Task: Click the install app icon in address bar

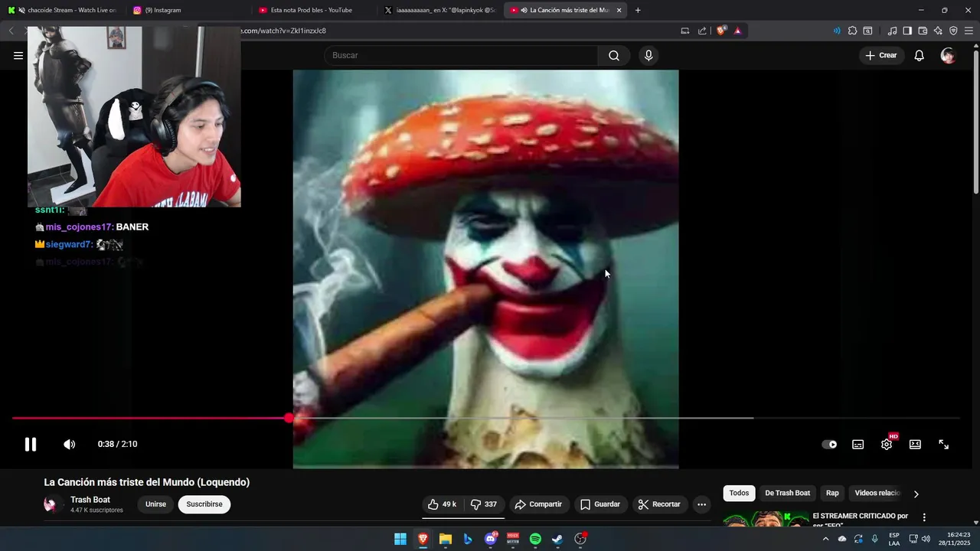Action: point(685,31)
